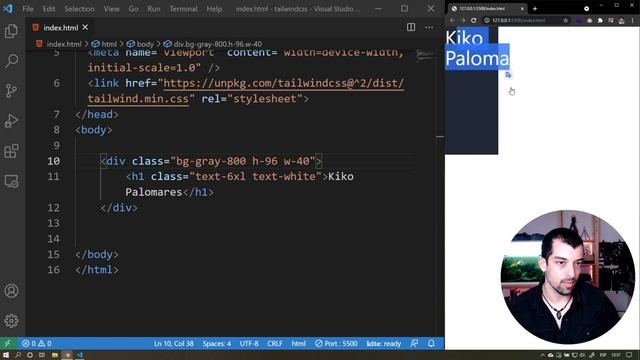Open editor More Actions menu
The width and height of the screenshot is (640, 360).
click(429, 27)
